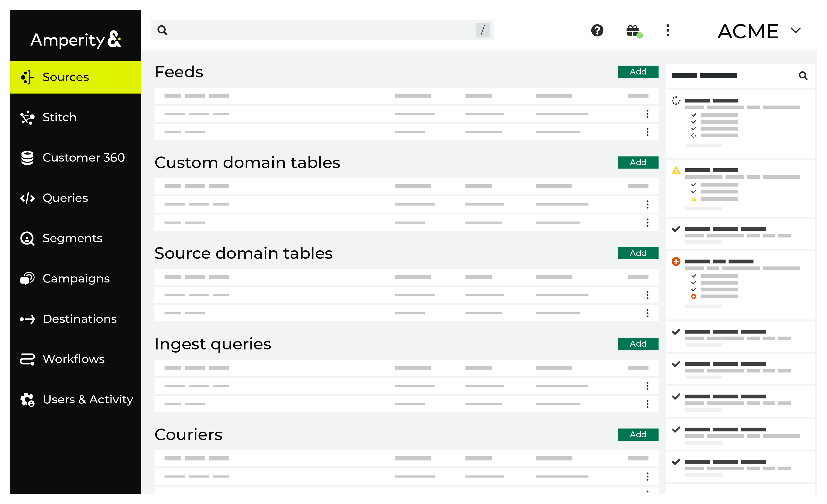Click the running spinner notification icon
This screenshot has width=827, height=504.
(x=676, y=101)
